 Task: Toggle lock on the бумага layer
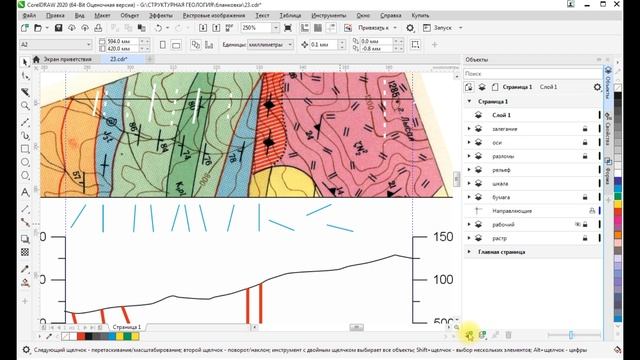(x=585, y=197)
